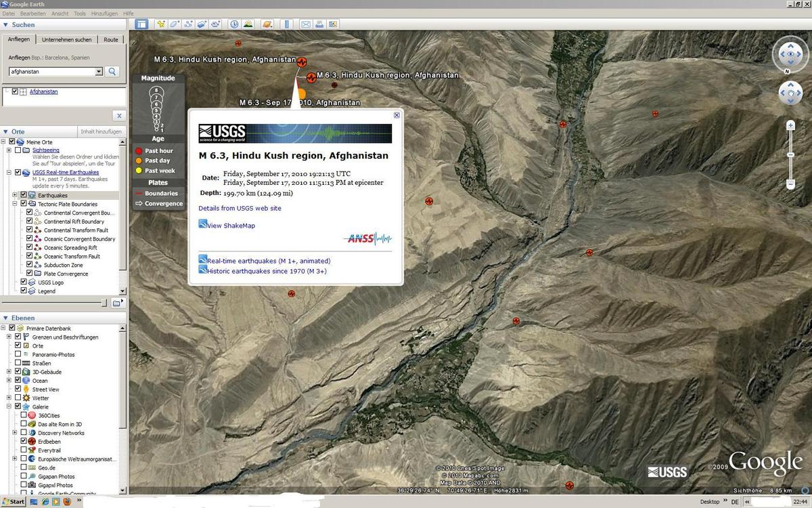Expand Grenzen und Beschriftungen node
The height and width of the screenshot is (508, 812).
click(x=9, y=337)
